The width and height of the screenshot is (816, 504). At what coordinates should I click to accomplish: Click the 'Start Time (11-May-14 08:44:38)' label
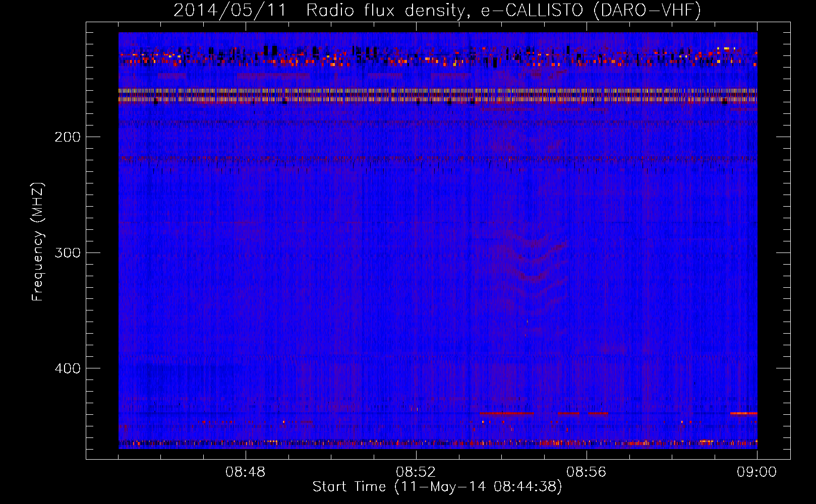coord(437,487)
